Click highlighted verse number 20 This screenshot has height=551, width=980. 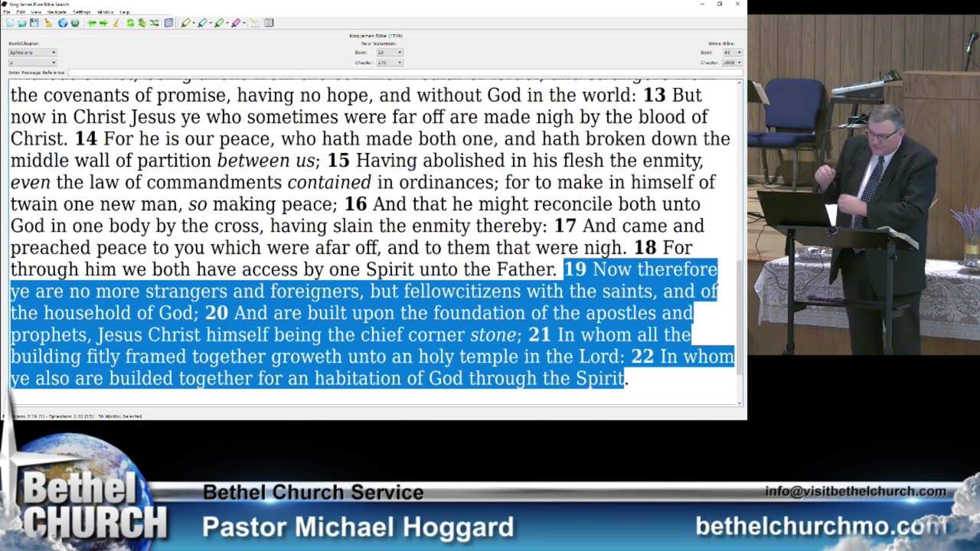pyautogui.click(x=217, y=313)
